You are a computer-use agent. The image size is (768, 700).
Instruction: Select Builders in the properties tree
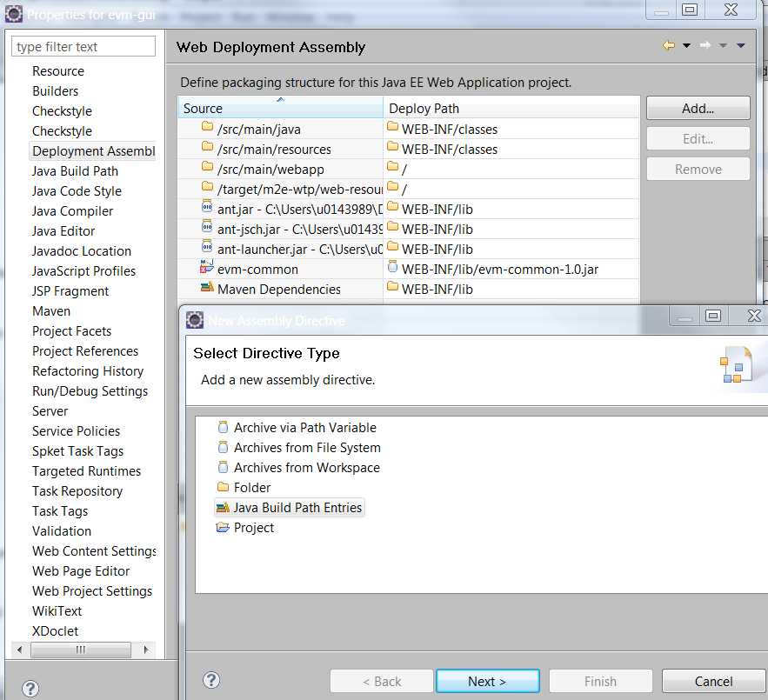(55, 91)
